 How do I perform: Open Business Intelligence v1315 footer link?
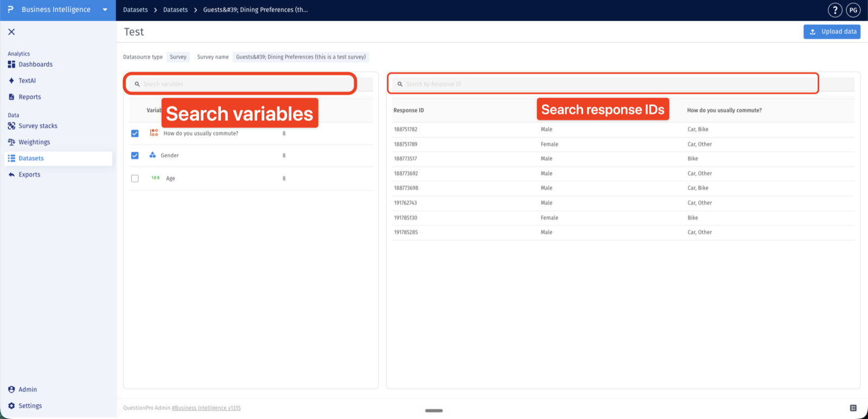coord(206,408)
